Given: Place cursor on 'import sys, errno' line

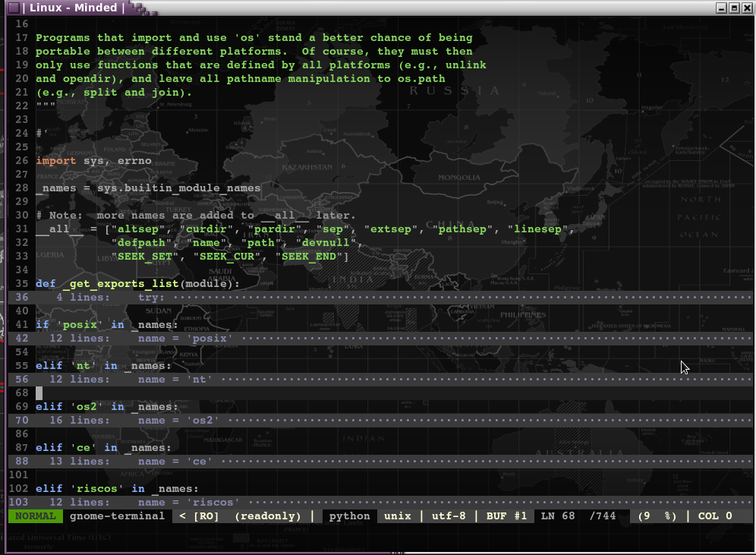Looking at the screenshot, I should coord(93,160).
